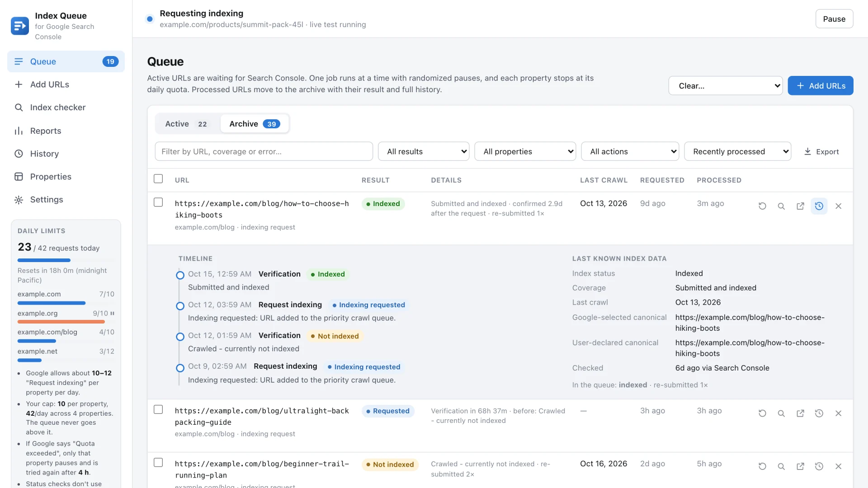Open Reports in sidebar
Viewport: 868px width, 488px height.
(66, 131)
